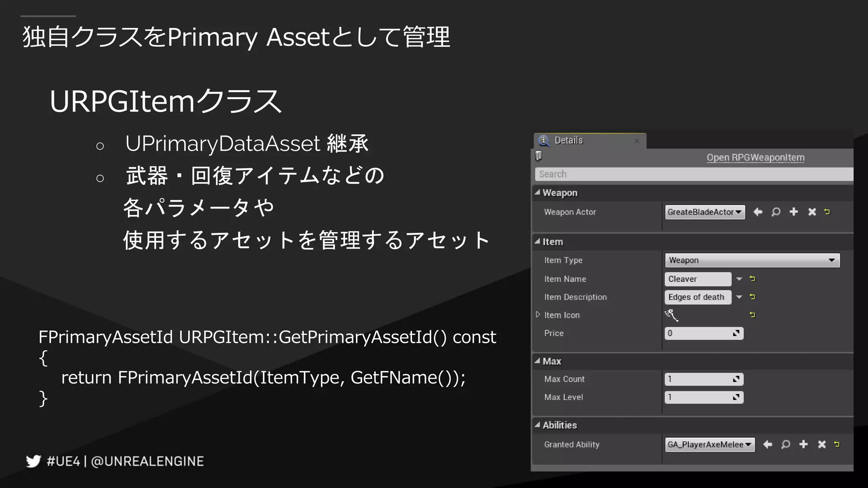Reset Item Description to default
This screenshot has width=868, height=488.
(752, 297)
